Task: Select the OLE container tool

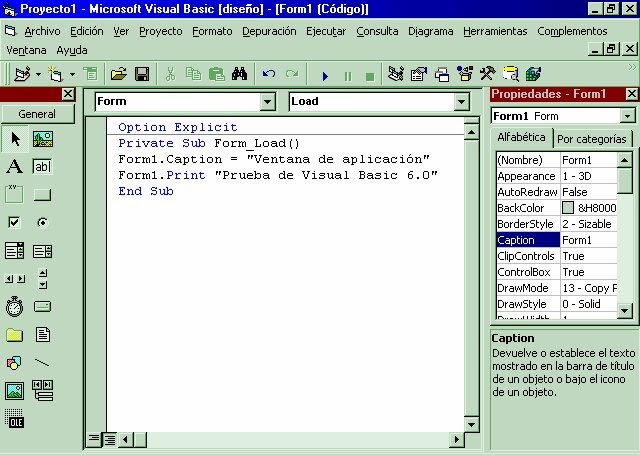Action: 15,419
